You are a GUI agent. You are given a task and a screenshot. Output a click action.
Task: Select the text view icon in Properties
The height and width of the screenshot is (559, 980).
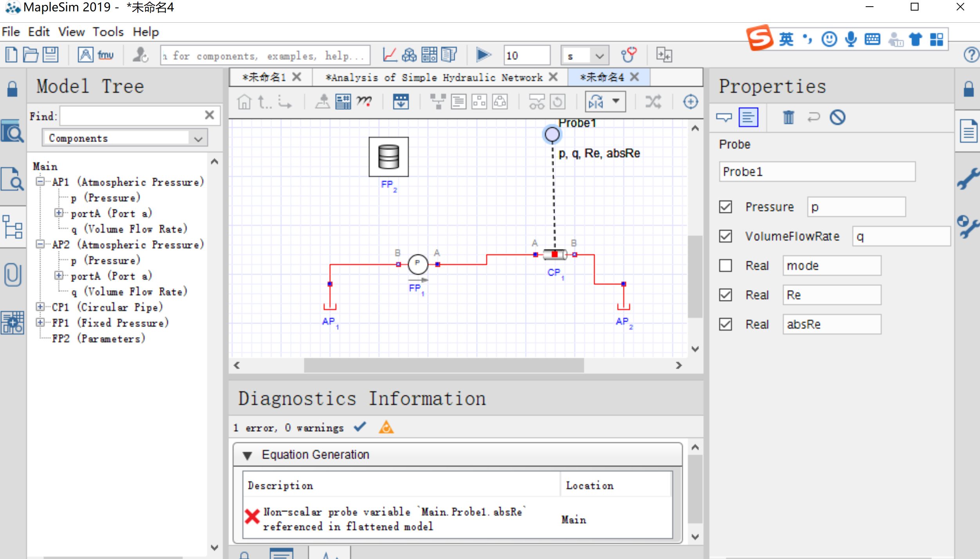748,117
